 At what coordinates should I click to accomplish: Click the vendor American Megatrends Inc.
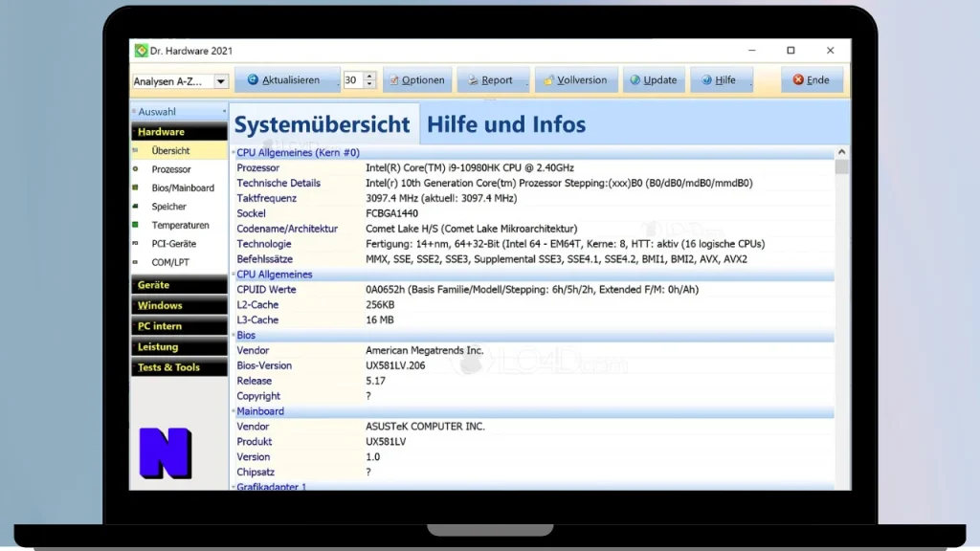point(424,350)
